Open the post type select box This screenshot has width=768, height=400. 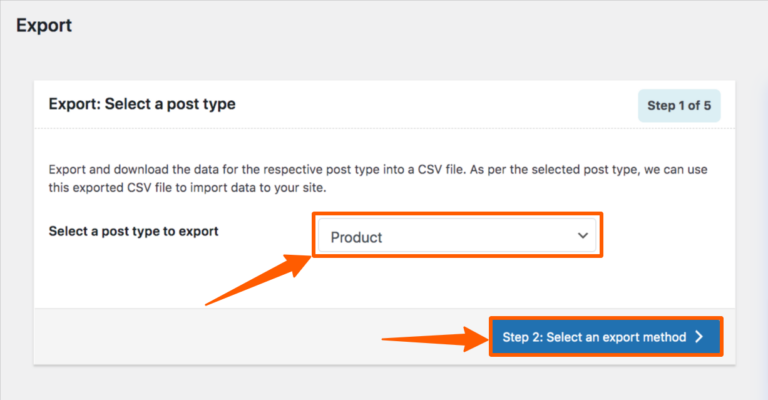pos(457,236)
